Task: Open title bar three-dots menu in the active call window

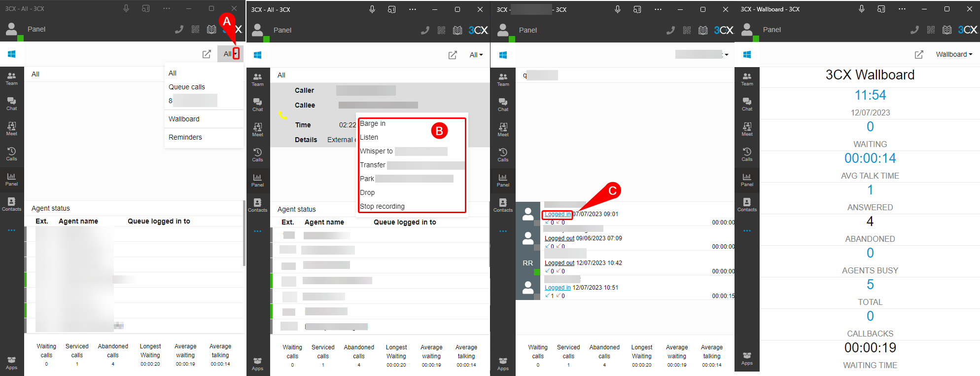Action: tap(412, 9)
